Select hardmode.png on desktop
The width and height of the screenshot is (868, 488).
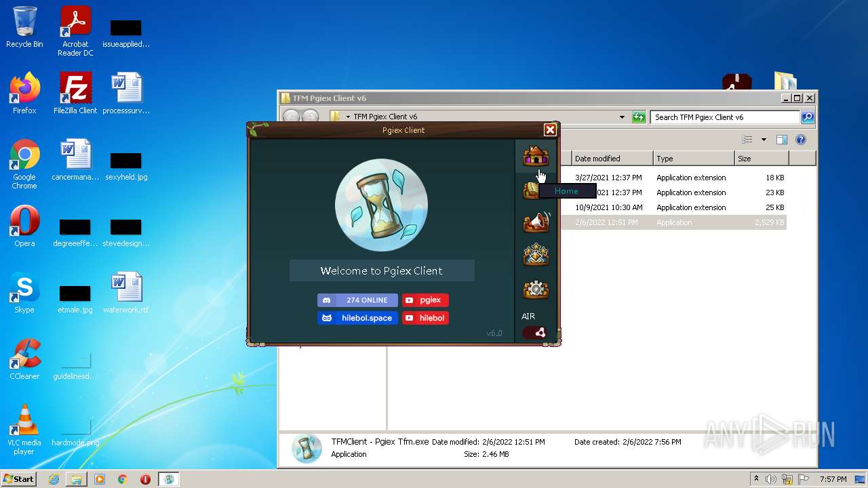pyautogui.click(x=75, y=430)
